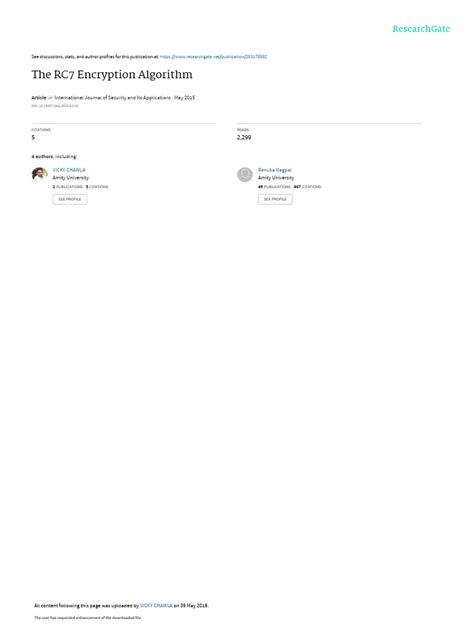Open the researchgate.net publication URL link

[213, 57]
